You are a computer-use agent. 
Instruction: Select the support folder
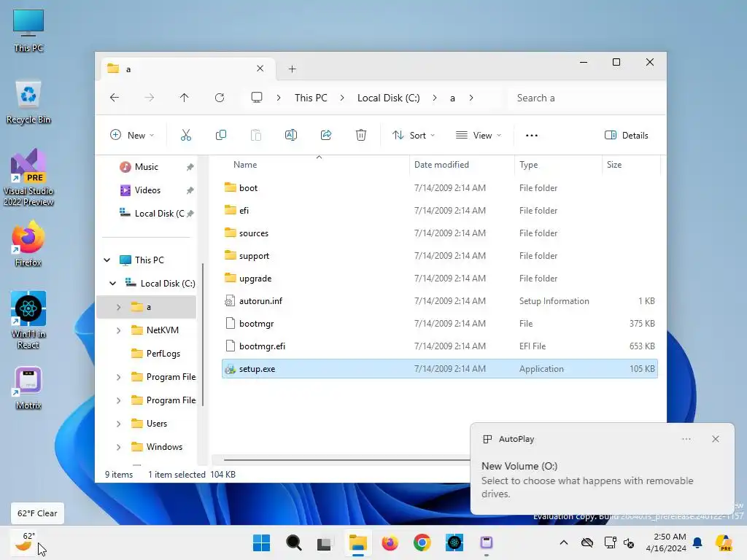(439, 256)
